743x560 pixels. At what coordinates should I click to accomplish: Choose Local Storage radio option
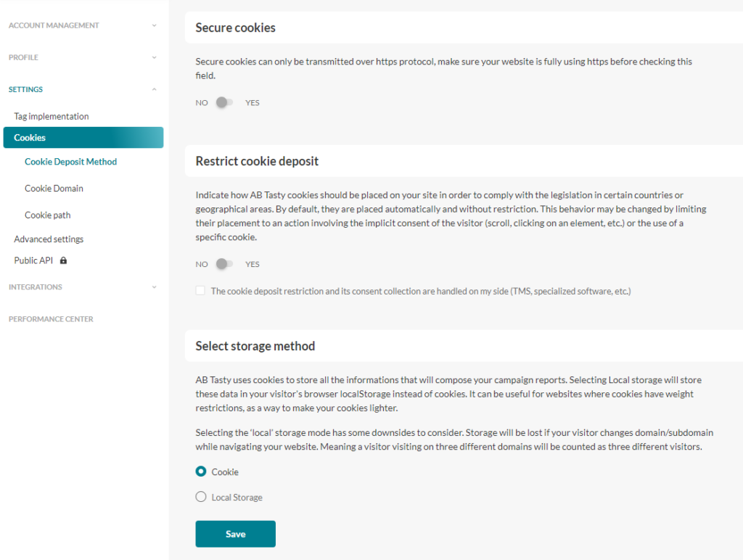[x=201, y=497]
